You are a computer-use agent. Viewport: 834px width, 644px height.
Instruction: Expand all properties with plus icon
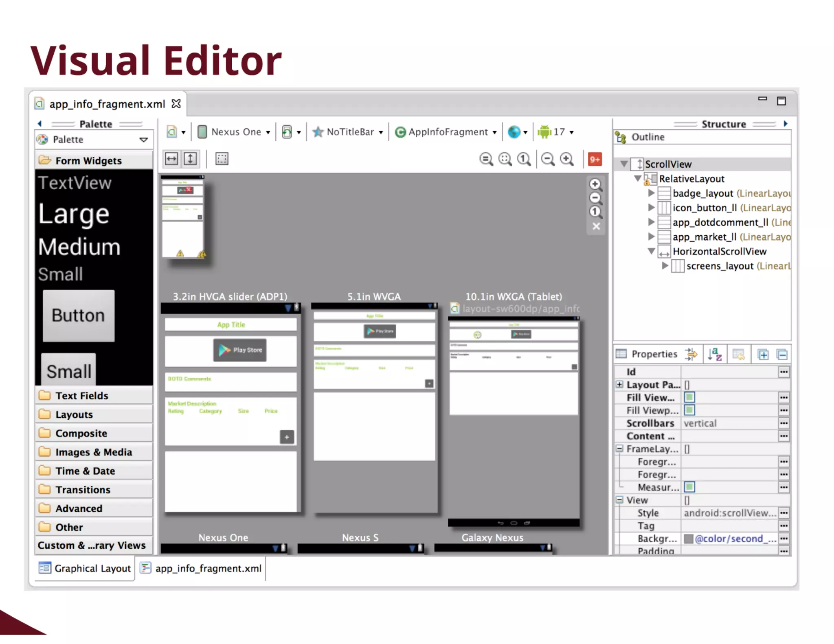[763, 355]
